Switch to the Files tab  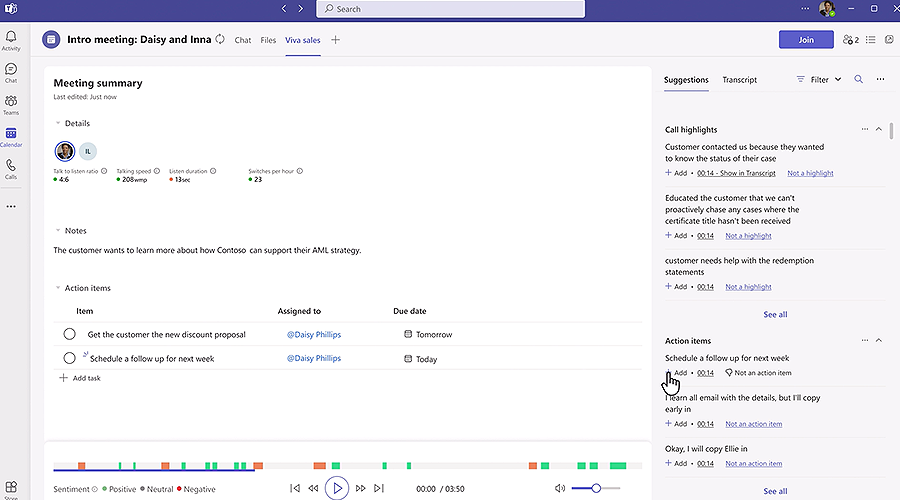click(x=268, y=40)
